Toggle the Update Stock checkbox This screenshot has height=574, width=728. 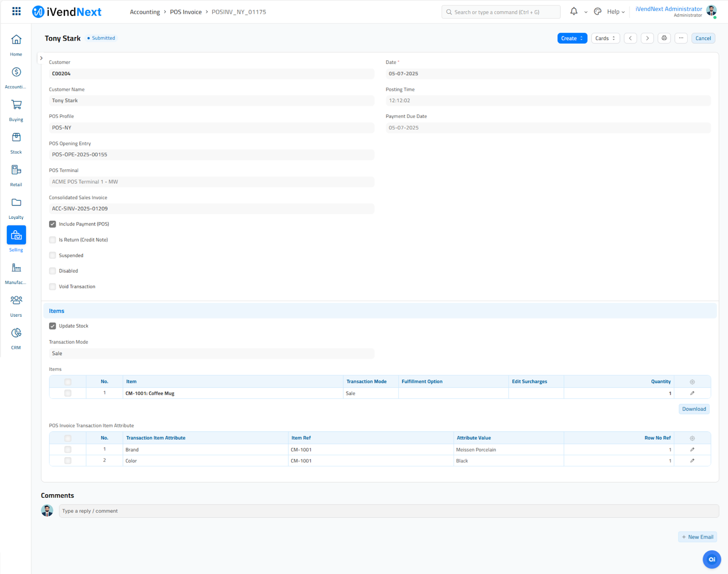click(x=53, y=326)
